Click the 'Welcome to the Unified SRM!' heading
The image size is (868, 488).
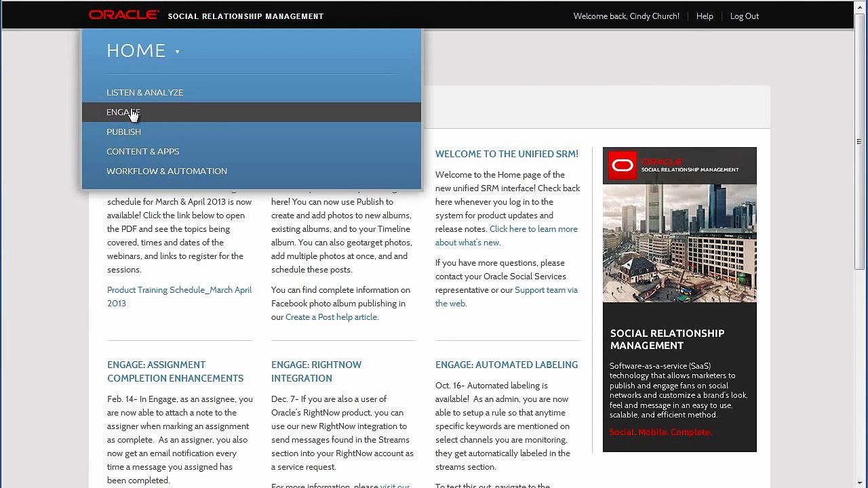(507, 154)
